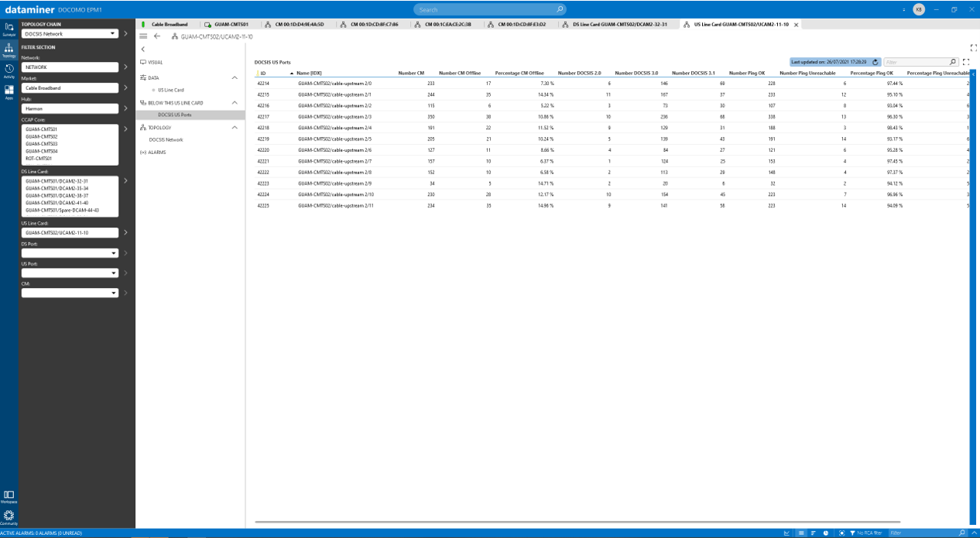Expand table to full screen icon

(x=966, y=62)
